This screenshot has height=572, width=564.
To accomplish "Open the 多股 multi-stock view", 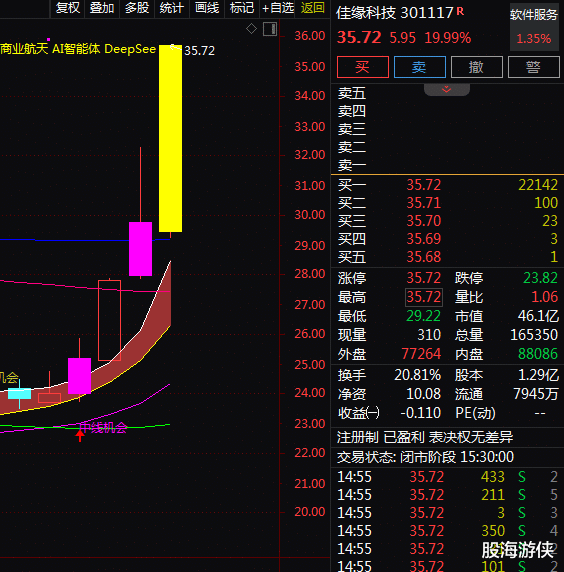I will (137, 8).
